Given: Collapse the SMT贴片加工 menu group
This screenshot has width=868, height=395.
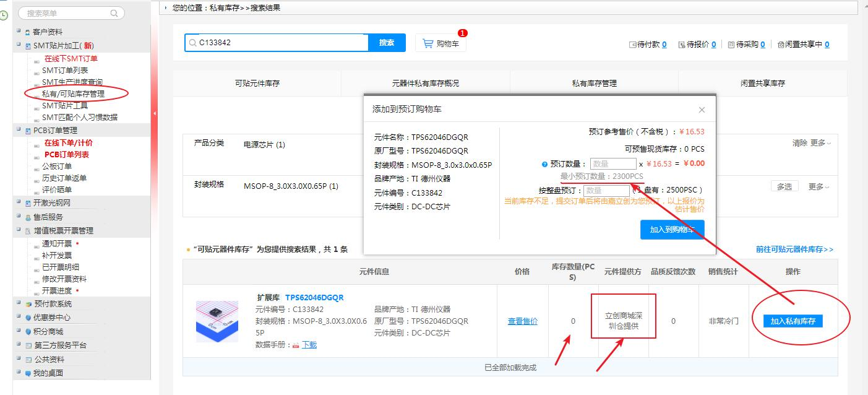Looking at the screenshot, I should 19,45.
